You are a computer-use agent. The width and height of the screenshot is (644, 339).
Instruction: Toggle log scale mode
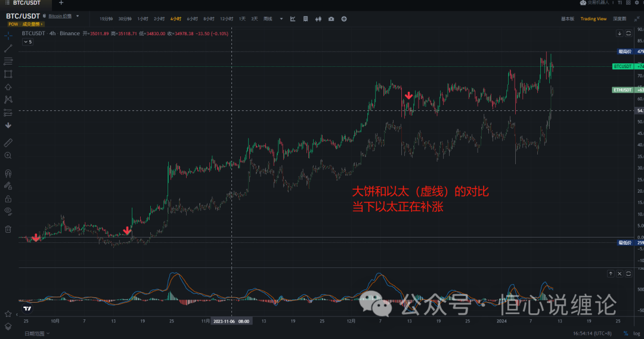[636, 334]
